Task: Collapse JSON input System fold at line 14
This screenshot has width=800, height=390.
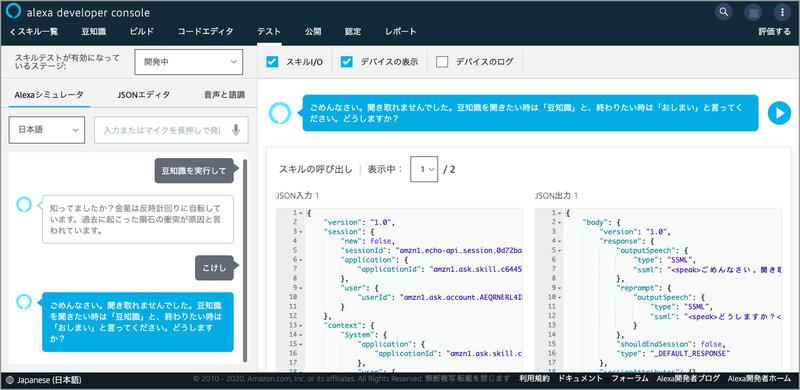Action: point(301,334)
